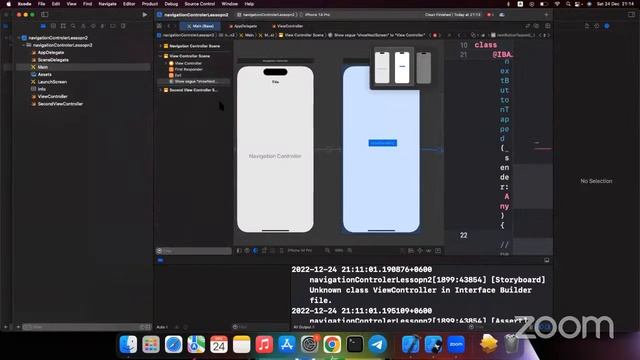Screen dimensions: 640x360
Task: Toggle the debug area button
Action: [547, 260]
